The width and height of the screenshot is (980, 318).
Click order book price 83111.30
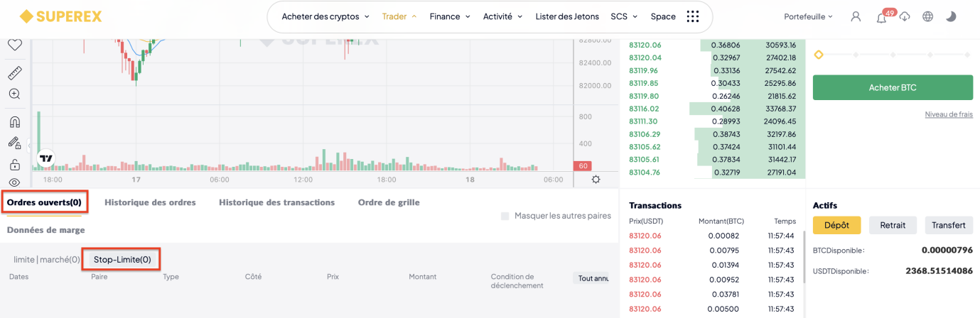click(x=644, y=121)
